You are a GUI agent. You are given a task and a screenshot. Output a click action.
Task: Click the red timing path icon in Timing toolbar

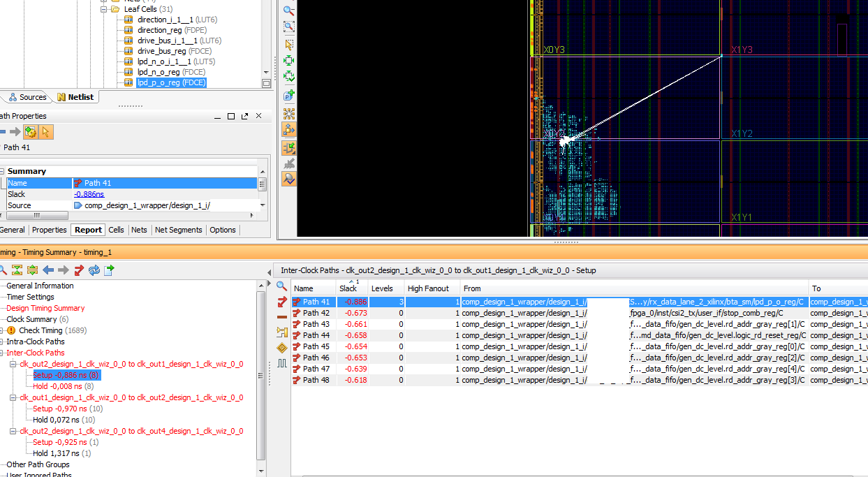click(x=79, y=270)
